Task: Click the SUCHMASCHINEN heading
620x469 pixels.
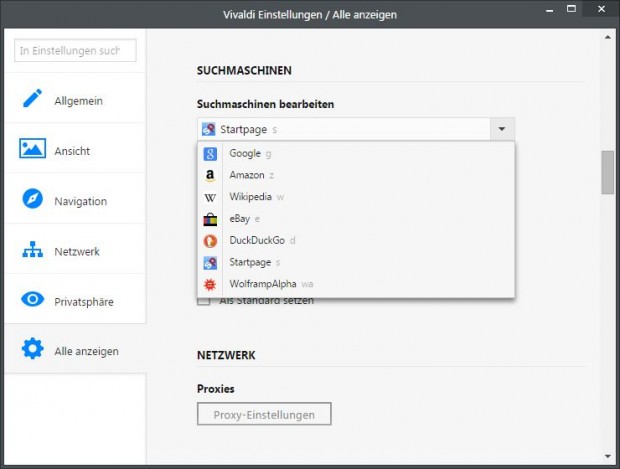Action: tap(244, 70)
